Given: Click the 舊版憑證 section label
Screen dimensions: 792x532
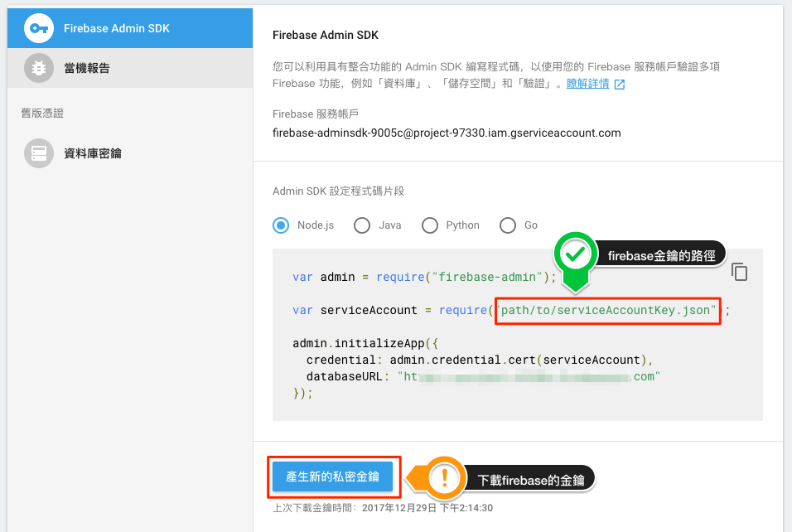Looking at the screenshot, I should [42, 114].
